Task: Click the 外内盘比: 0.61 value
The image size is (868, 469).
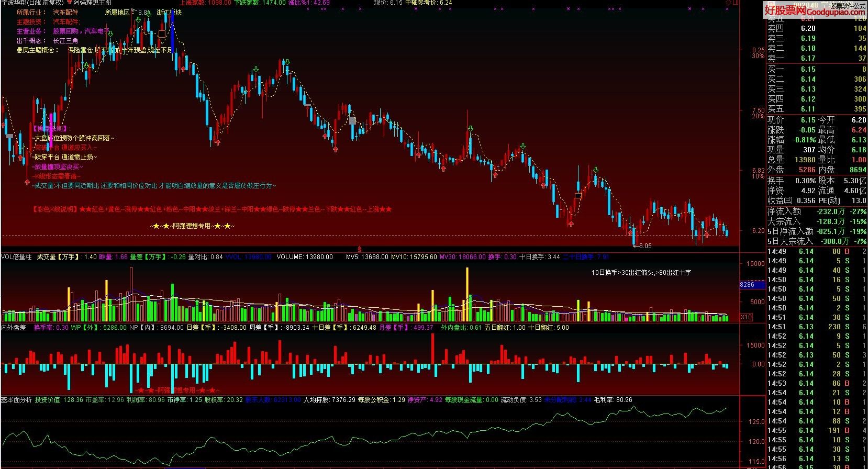Action: (x=461, y=328)
